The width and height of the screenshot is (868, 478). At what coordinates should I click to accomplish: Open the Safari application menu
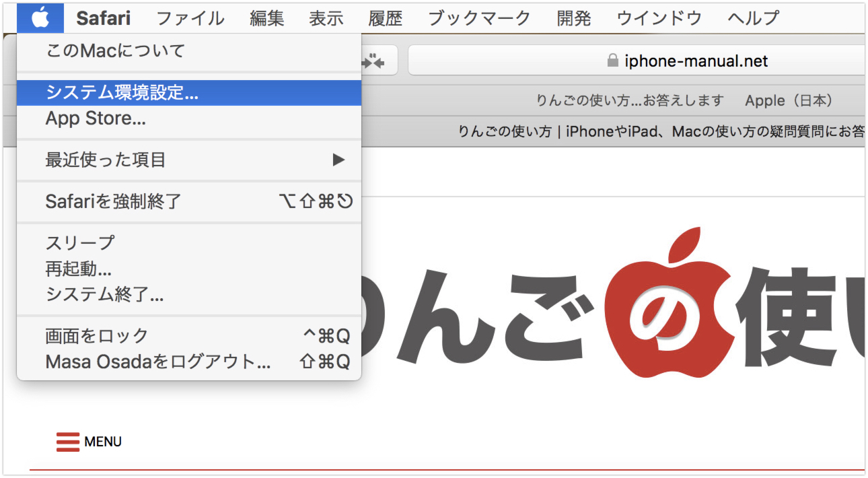click(103, 18)
